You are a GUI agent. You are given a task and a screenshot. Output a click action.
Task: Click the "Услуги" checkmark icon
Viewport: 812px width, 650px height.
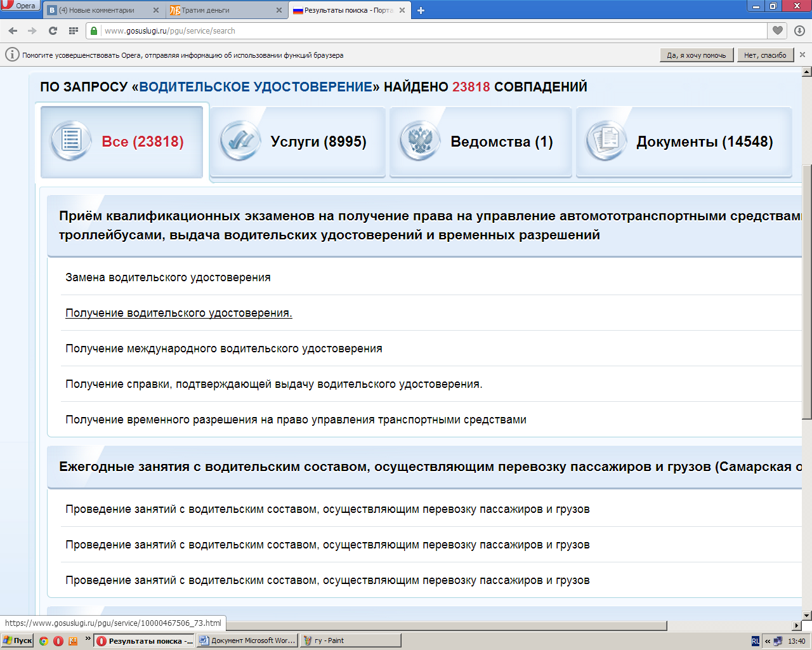(x=240, y=140)
